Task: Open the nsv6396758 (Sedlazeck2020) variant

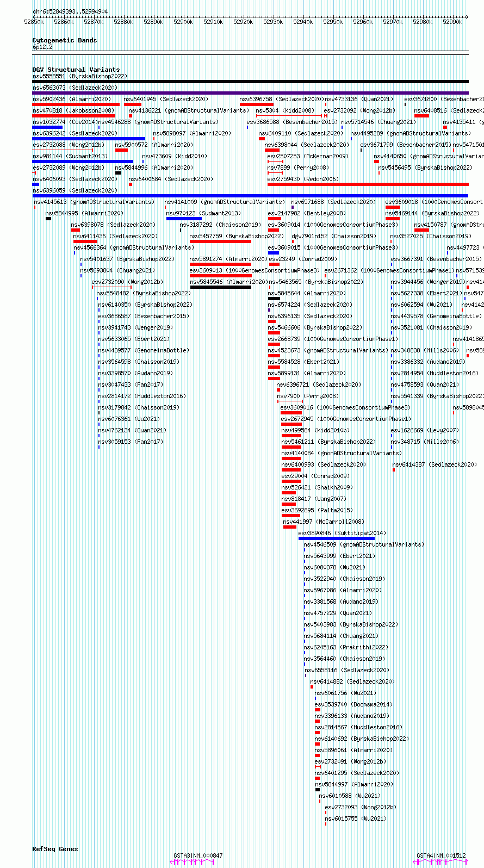Action: point(282,100)
